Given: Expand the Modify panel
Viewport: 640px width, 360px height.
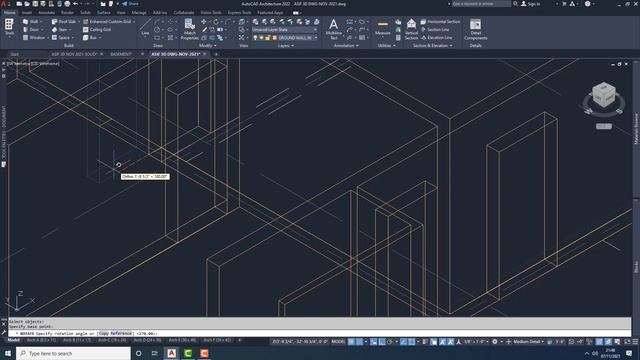Looking at the screenshot, I should (x=207, y=46).
